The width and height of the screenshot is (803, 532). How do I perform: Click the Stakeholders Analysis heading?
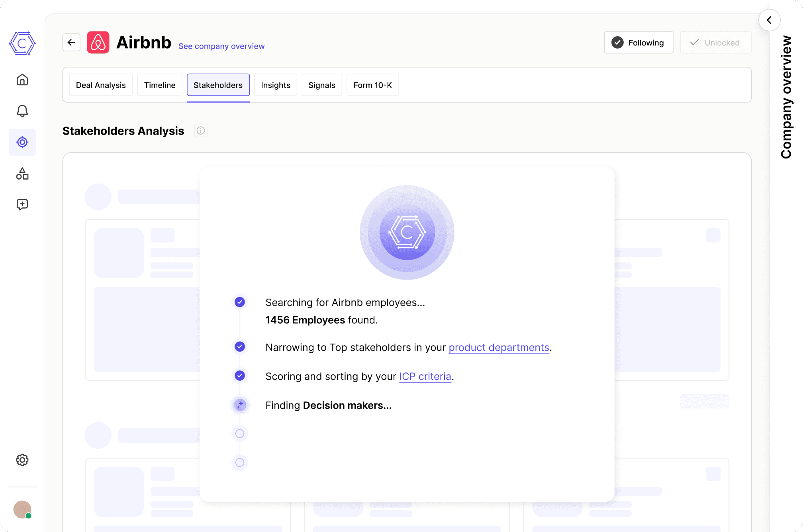click(123, 131)
